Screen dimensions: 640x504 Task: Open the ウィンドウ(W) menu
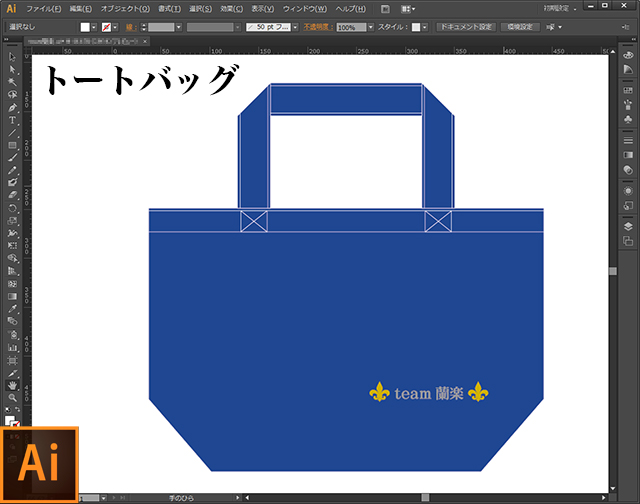(304, 9)
